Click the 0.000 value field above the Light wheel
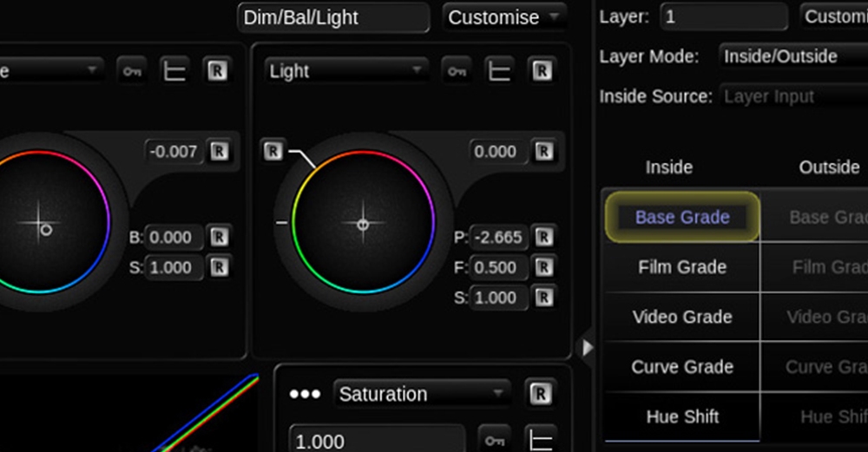This screenshot has width=868, height=452. point(498,151)
